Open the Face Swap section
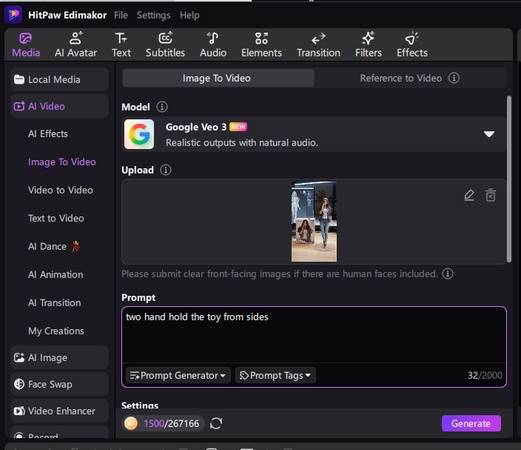521x450 pixels. (59, 384)
